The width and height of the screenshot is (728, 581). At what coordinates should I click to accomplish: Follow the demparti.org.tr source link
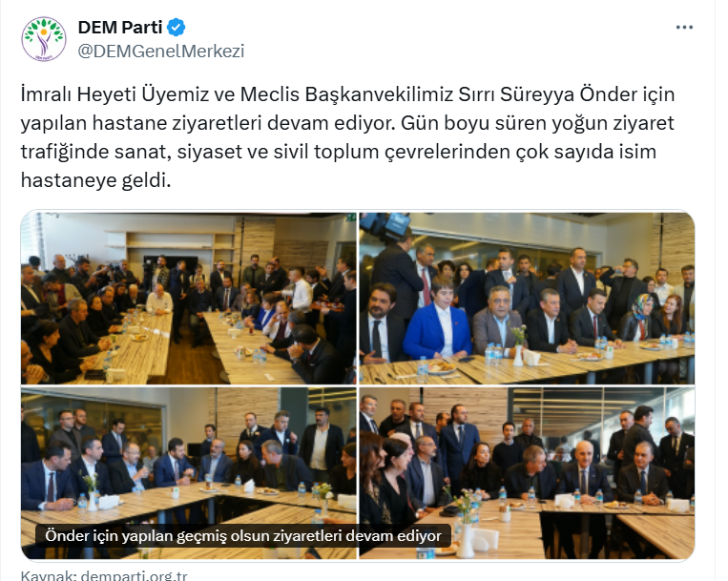(x=134, y=575)
